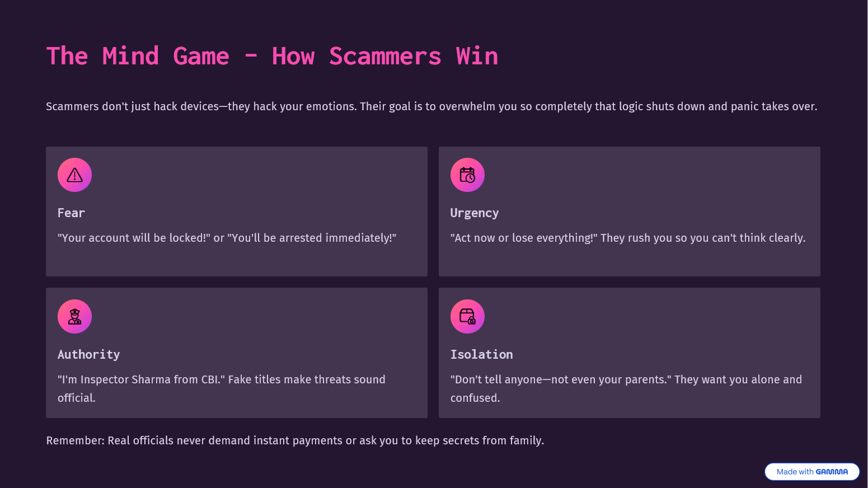Click the 'Don't tell anyone' description text
Viewport: 868px width, 488px height.
[x=626, y=380]
